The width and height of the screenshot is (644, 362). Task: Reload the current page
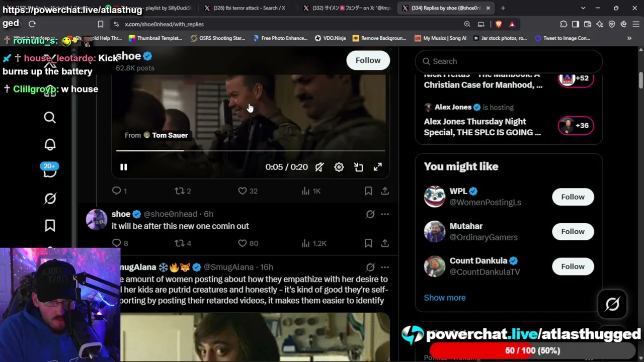(32, 24)
